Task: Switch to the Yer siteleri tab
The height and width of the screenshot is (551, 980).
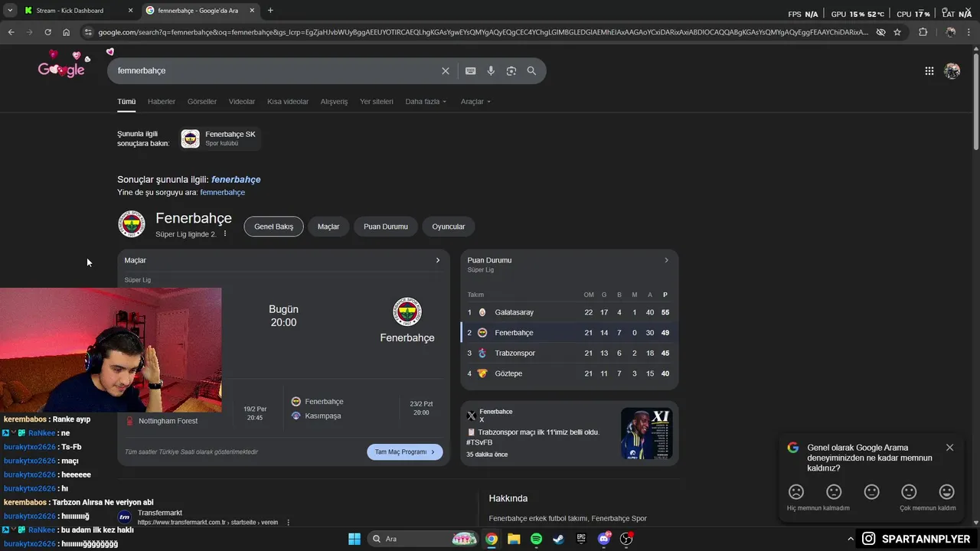Action: coord(377,101)
